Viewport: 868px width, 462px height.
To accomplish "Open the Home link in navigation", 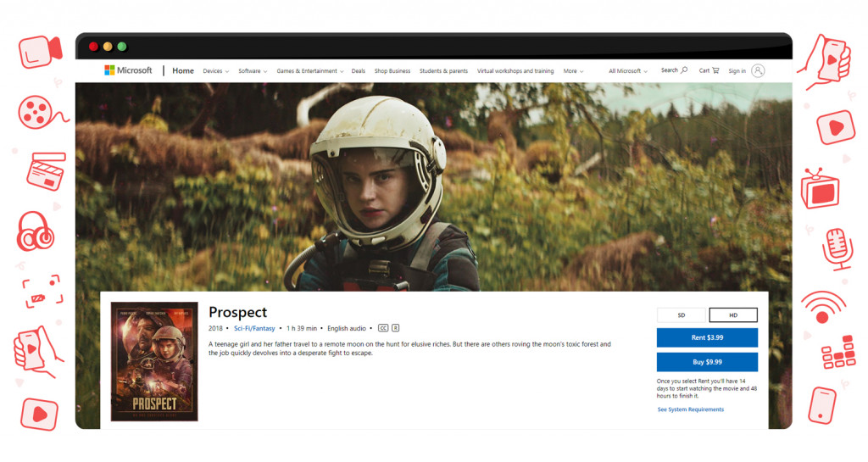I will [x=183, y=71].
